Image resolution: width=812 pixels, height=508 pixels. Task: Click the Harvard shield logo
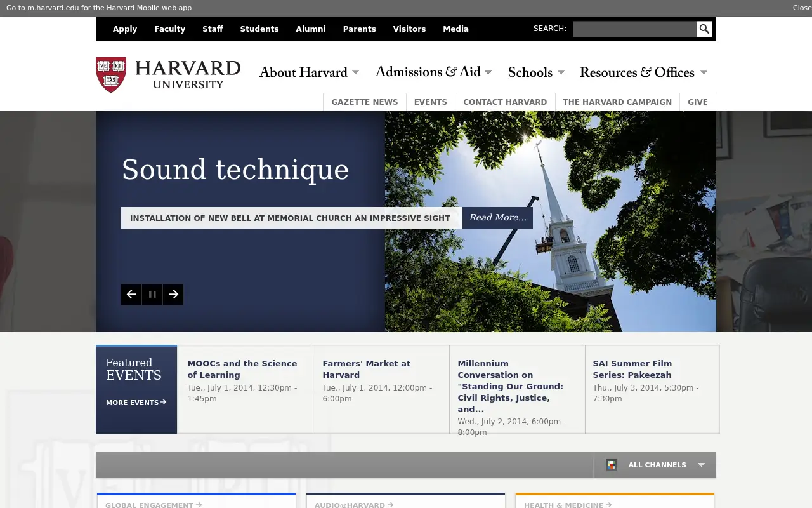111,74
